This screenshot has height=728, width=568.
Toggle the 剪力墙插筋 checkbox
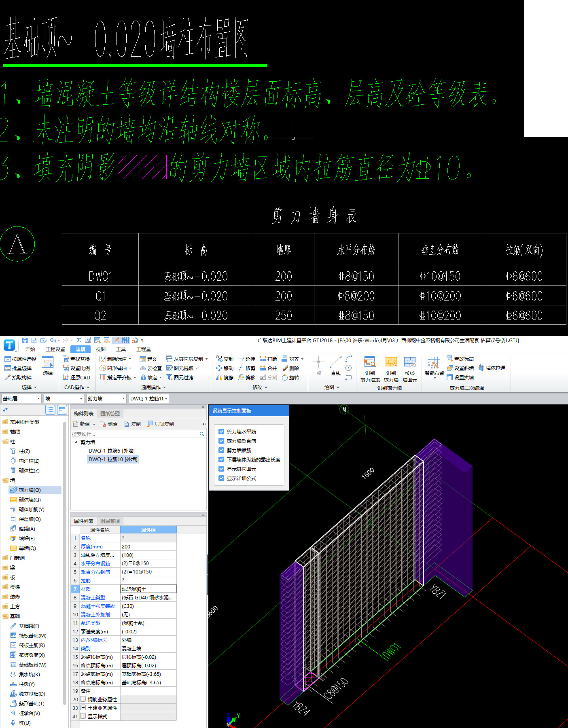point(221,450)
